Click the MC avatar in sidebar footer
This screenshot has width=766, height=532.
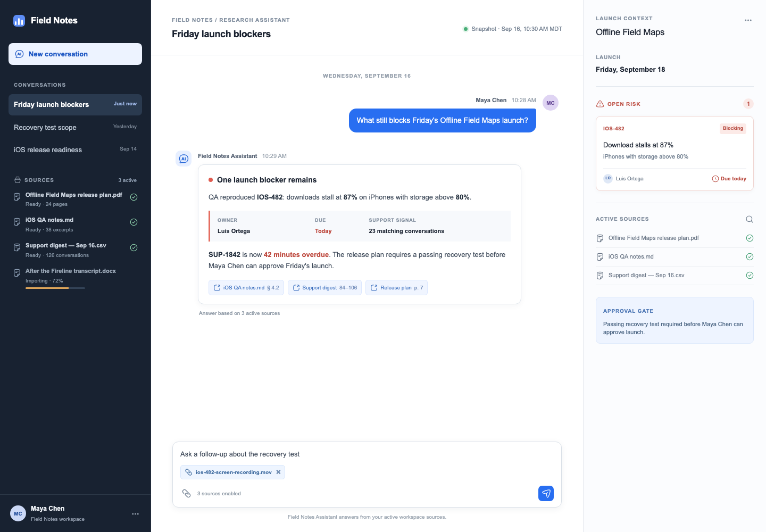click(x=18, y=513)
